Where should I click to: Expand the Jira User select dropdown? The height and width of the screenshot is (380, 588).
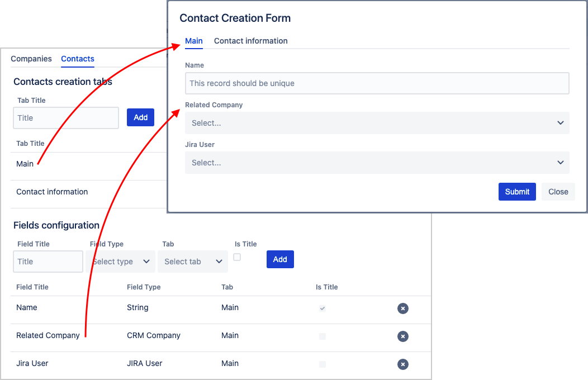[377, 163]
